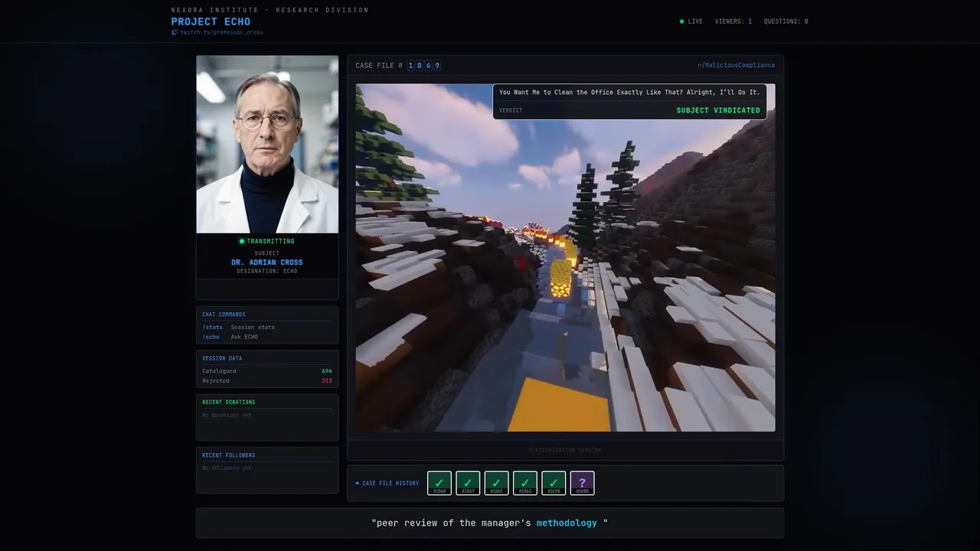Click 'No followers yet' text
The height and width of the screenshot is (551, 980).
point(227,468)
